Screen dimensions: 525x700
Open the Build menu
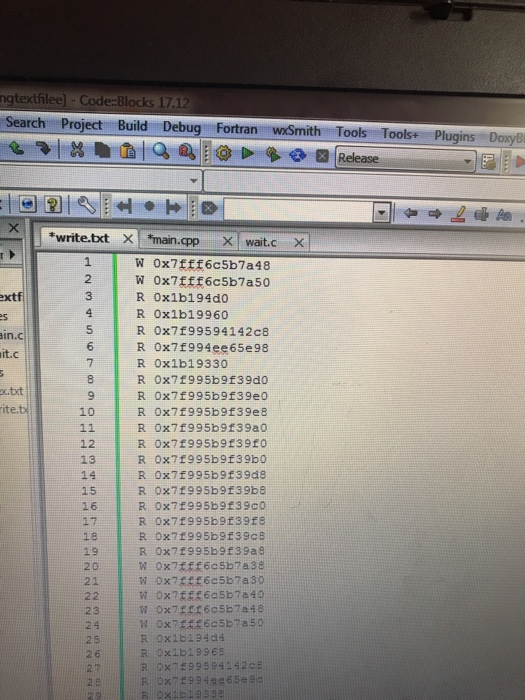[133, 126]
